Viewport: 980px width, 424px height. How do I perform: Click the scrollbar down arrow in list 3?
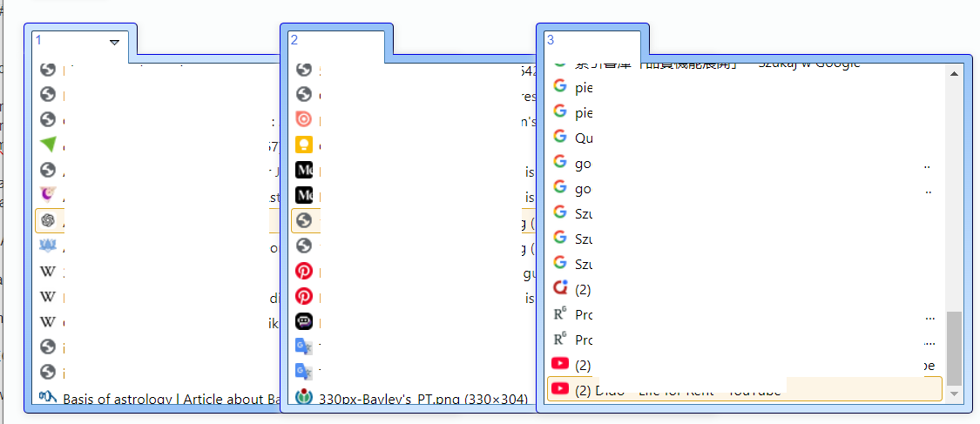[x=953, y=394]
